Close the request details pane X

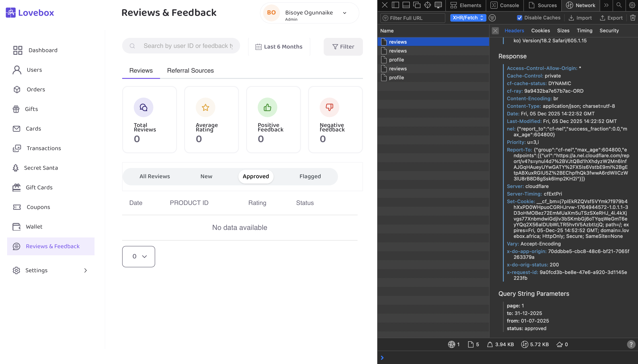coord(495,31)
